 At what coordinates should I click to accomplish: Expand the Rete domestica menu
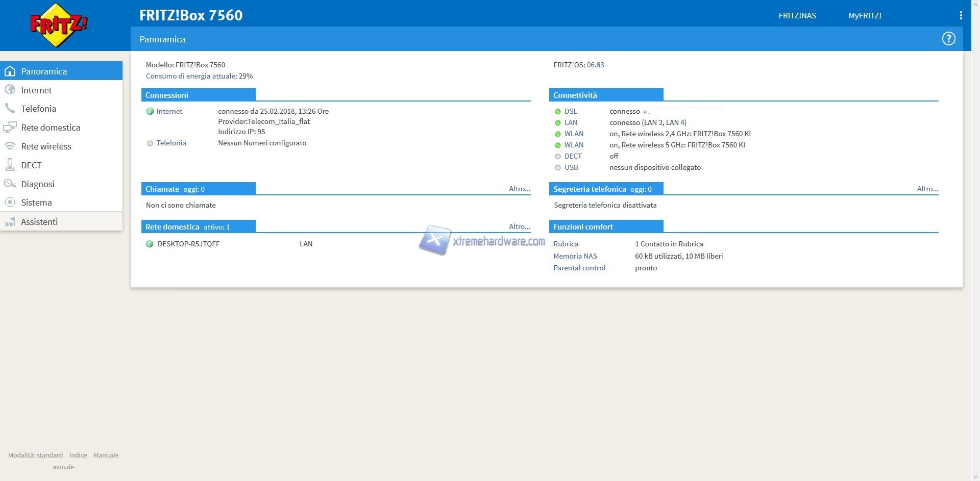coord(51,128)
